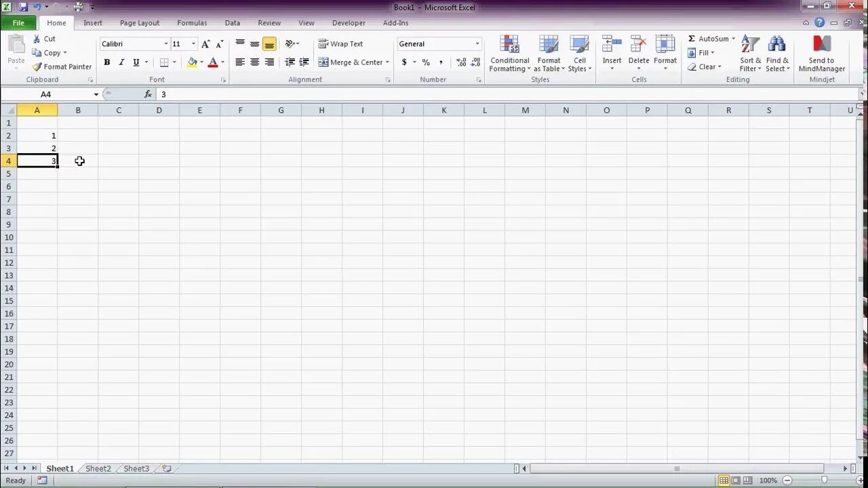Expand the Copy dropdown arrow
868x488 pixels.
[x=65, y=53]
